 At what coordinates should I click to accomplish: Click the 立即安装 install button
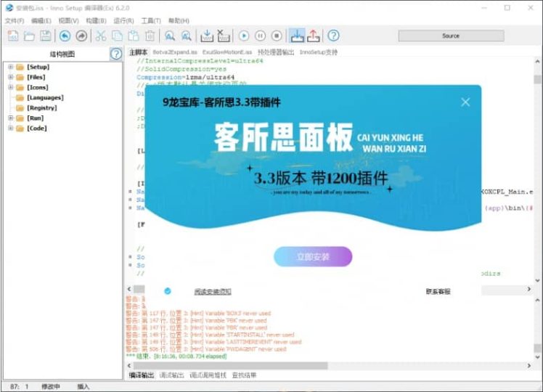tap(313, 256)
